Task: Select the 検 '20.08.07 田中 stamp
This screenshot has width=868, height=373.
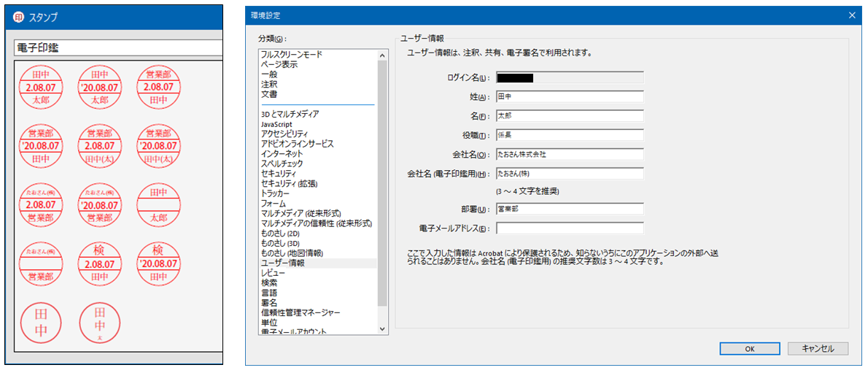Action: (158, 264)
